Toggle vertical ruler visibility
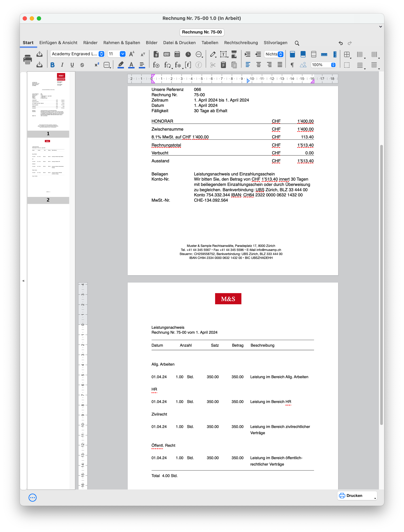 click(x=335, y=54)
